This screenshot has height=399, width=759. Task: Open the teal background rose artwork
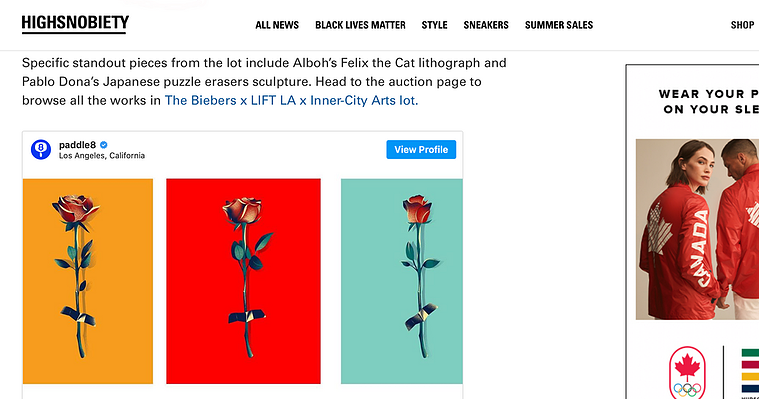point(402,281)
